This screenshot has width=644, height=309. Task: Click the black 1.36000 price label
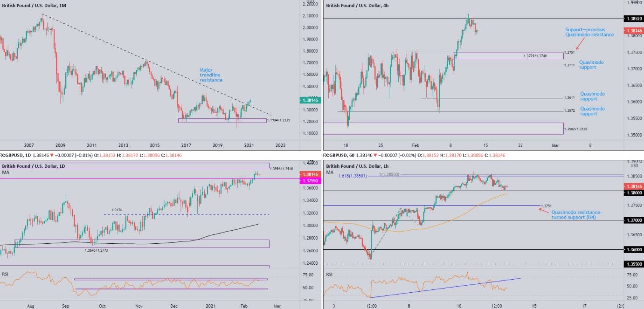(633, 249)
